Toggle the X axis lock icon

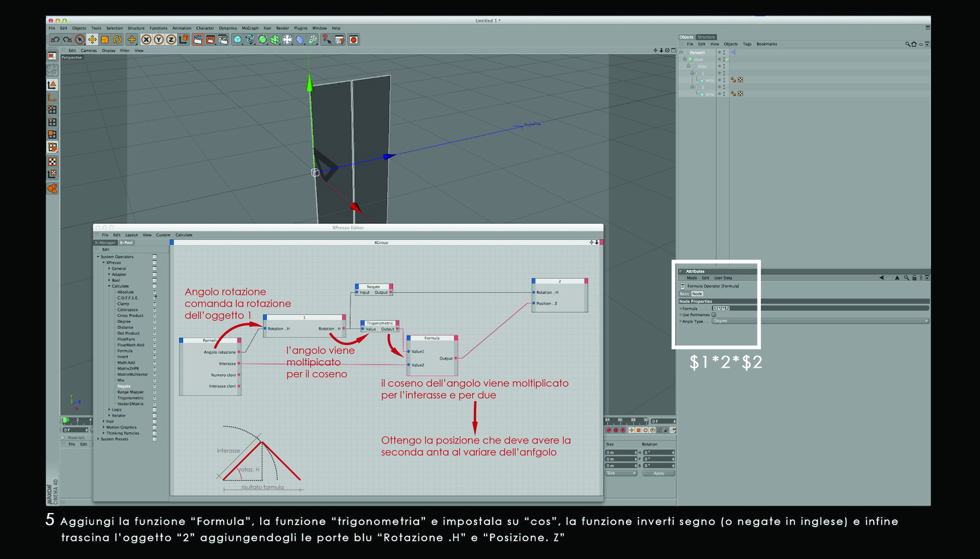[x=146, y=40]
